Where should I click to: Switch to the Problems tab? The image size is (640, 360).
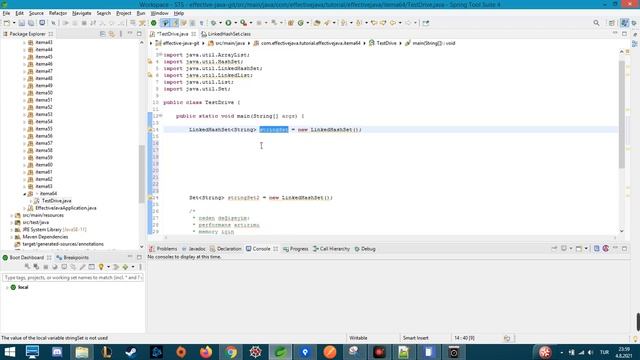pos(163,249)
